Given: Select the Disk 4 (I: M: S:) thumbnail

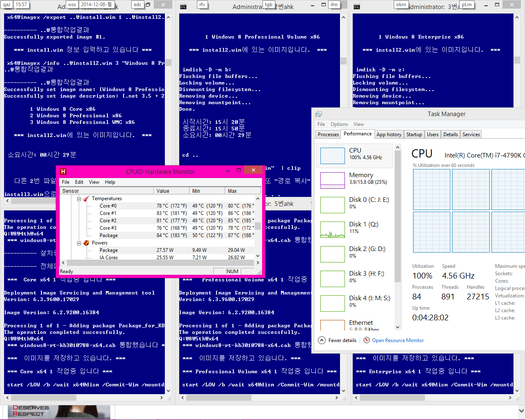Looking at the screenshot, I should coord(333,304).
